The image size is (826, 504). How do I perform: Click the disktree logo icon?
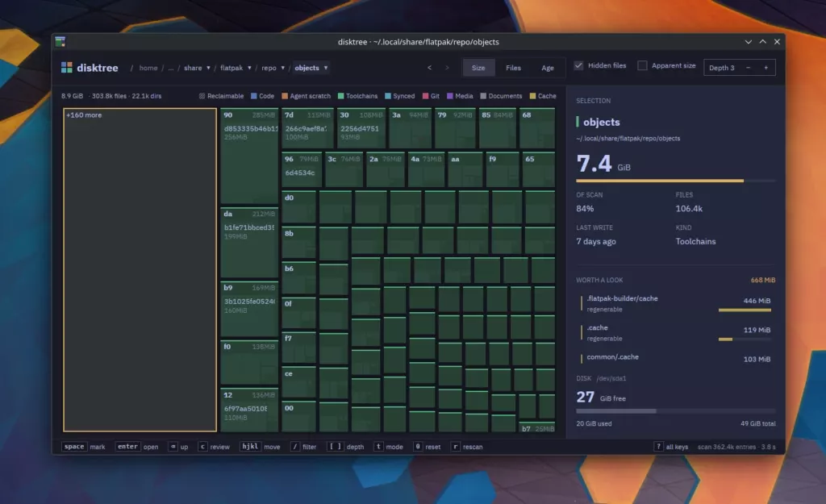(x=66, y=68)
